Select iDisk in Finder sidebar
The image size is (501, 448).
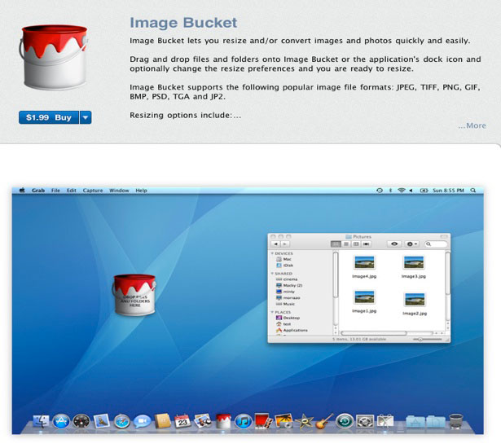pos(284,266)
